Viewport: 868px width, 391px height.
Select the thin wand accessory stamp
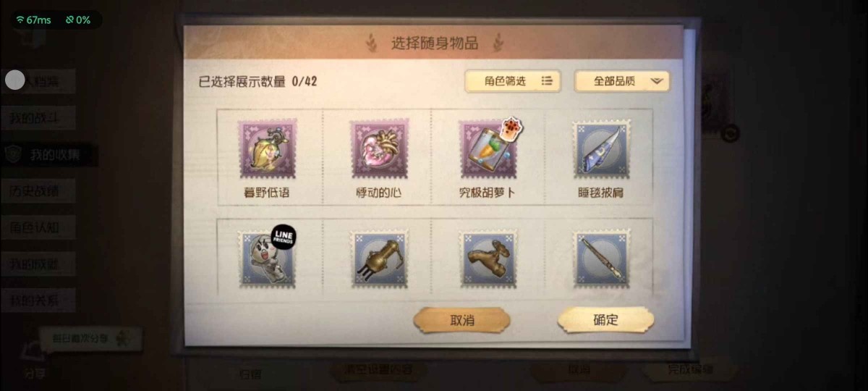click(602, 258)
